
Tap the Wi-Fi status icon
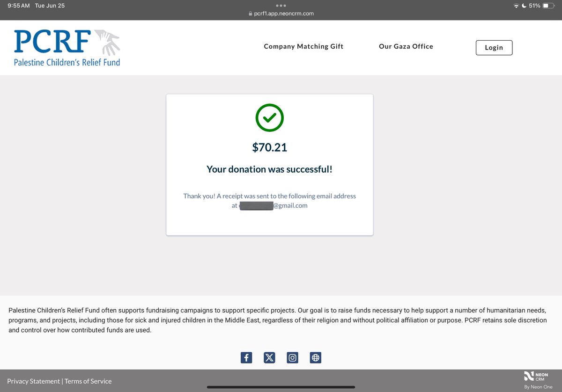tap(516, 6)
